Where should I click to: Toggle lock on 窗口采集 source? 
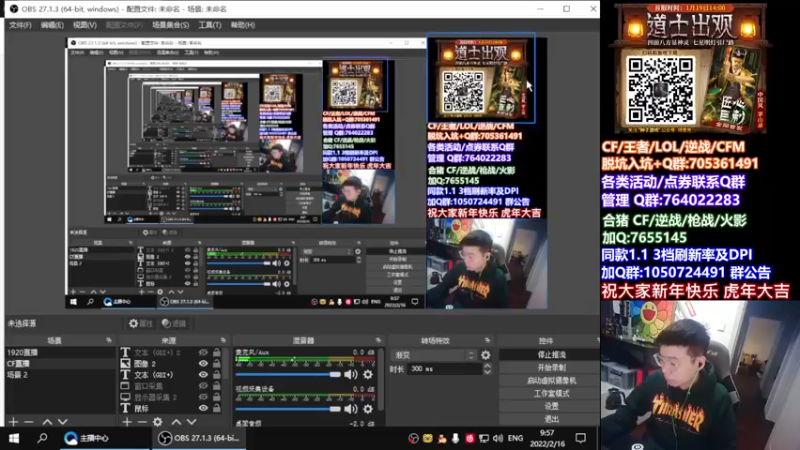click(217, 386)
